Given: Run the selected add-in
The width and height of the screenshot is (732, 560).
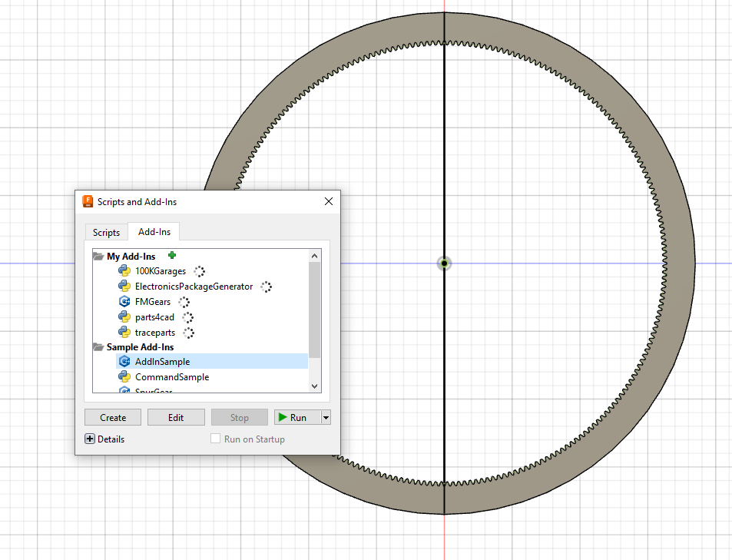Looking at the screenshot, I should point(293,418).
